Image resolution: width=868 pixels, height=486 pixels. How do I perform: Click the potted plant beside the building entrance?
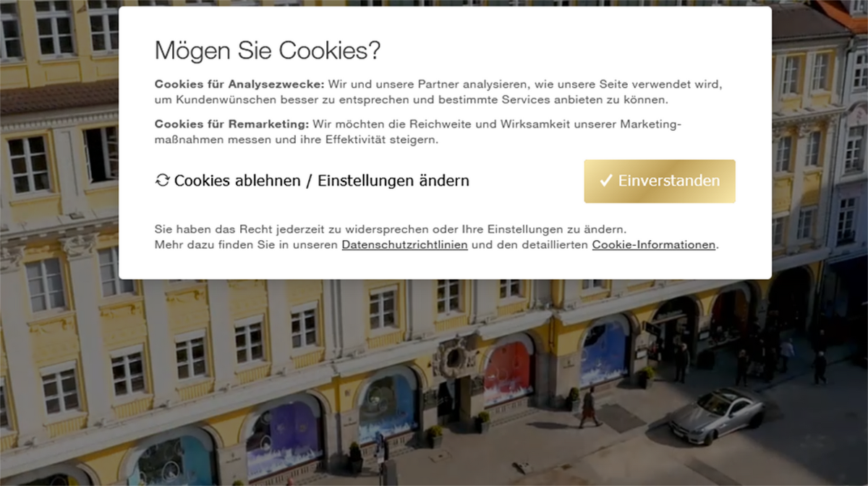[x=482, y=422]
